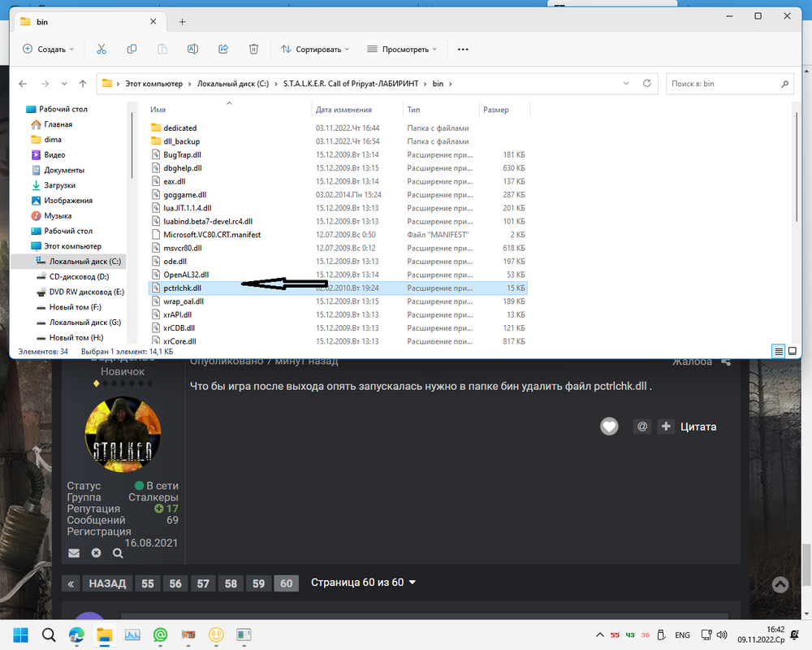The image size is (812, 650).
Task: Refresh the current folder view
Action: tap(647, 84)
